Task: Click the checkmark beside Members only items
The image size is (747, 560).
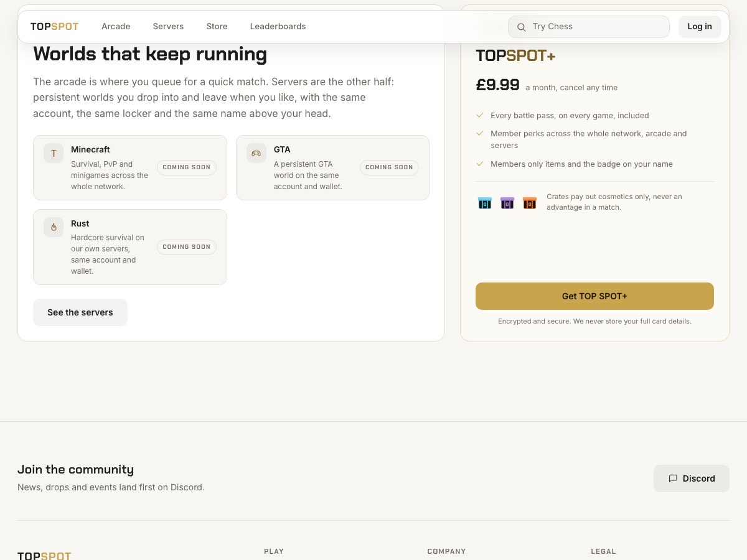Action: coord(480,164)
